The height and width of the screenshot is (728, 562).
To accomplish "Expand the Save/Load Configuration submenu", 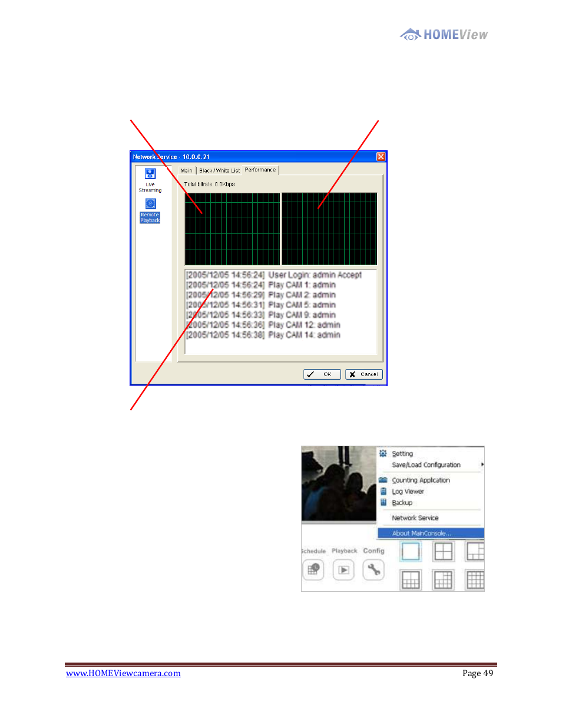I will tap(431, 465).
